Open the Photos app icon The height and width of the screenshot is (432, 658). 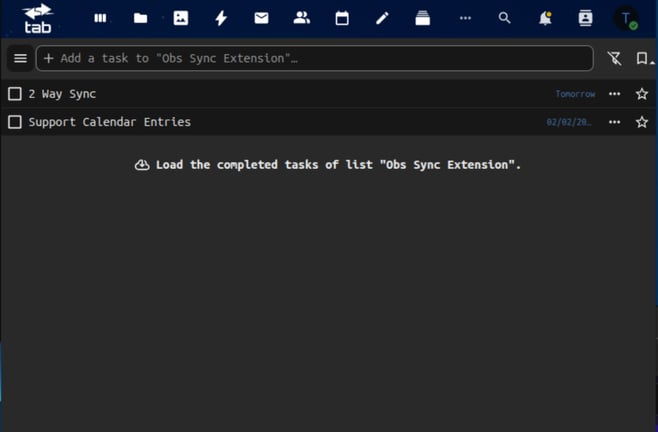coord(181,18)
